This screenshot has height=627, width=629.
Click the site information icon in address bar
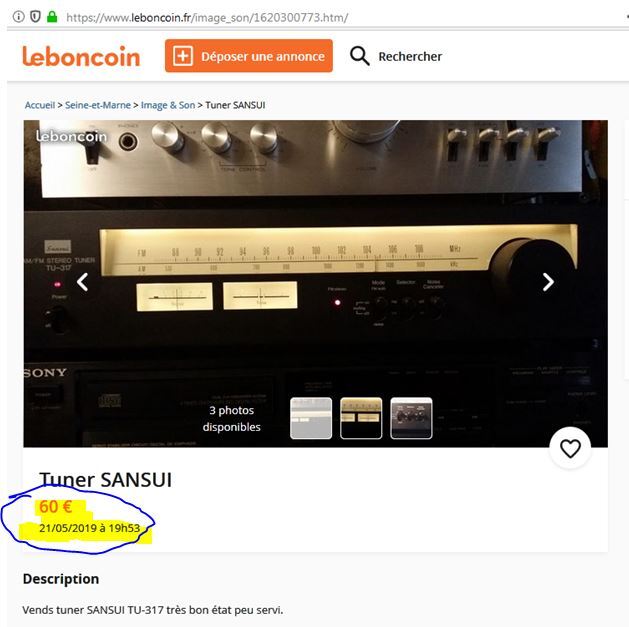pyautogui.click(x=18, y=17)
